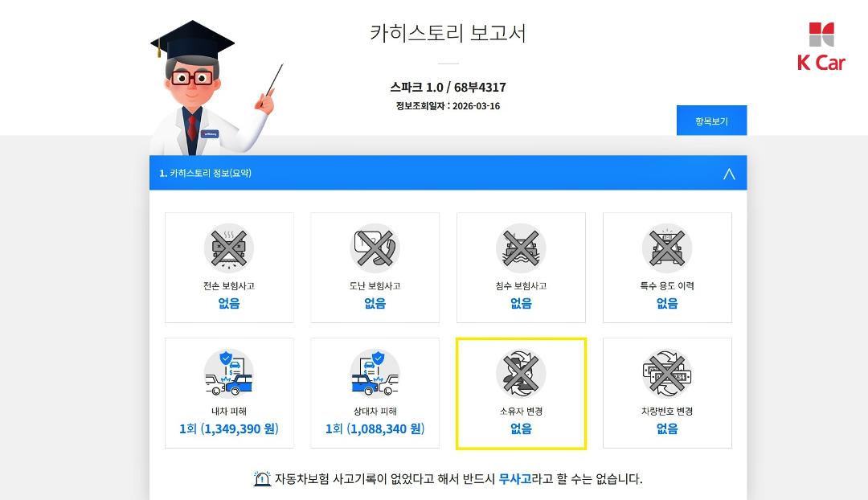This screenshot has height=500, width=868.
Task: Click the K Car logo
Action: click(x=821, y=47)
